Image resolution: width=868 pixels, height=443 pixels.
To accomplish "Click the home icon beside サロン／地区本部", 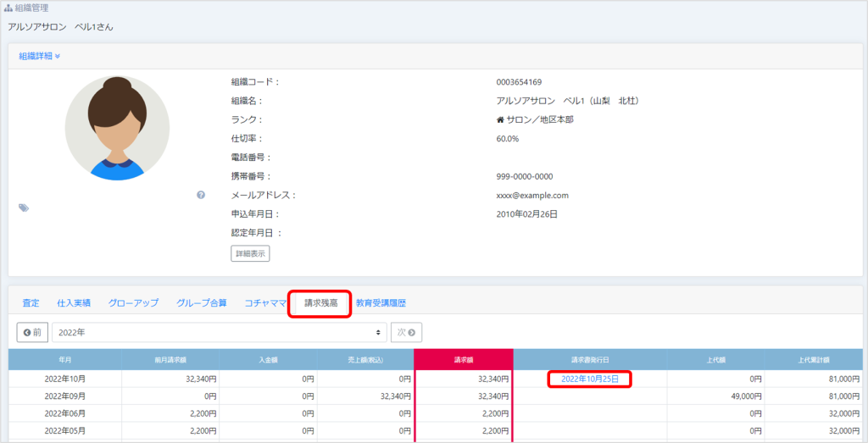I will click(500, 120).
